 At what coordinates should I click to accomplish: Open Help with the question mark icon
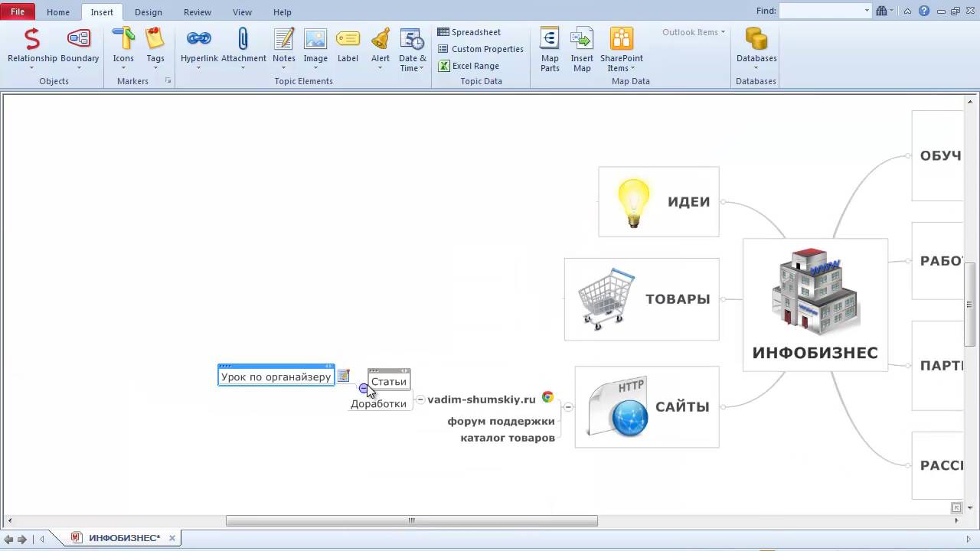tap(924, 11)
